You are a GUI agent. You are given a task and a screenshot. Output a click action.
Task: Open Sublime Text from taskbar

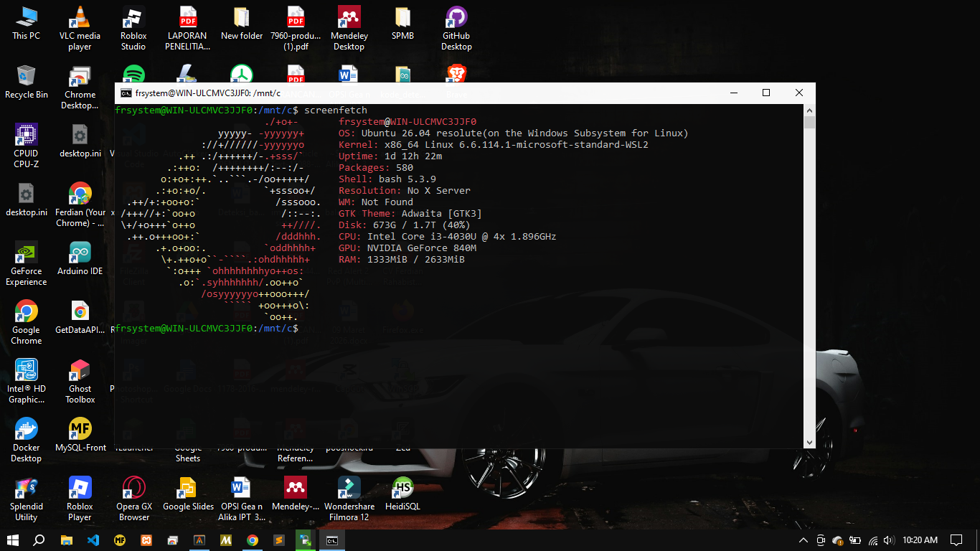pyautogui.click(x=279, y=540)
